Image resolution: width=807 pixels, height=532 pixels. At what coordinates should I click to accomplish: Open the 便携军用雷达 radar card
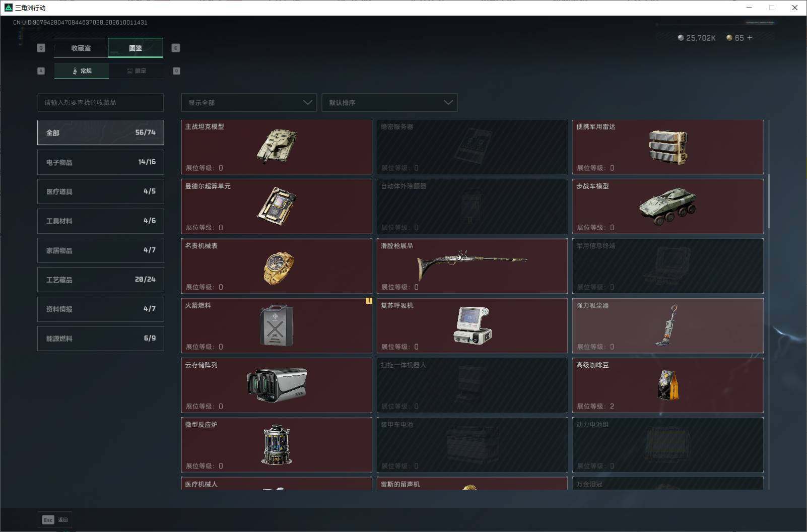click(668, 147)
